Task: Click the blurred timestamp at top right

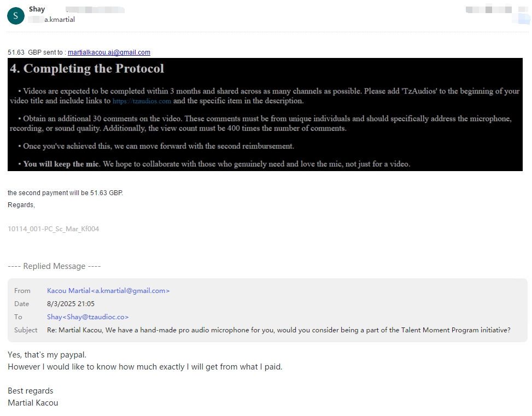Action: (489, 9)
